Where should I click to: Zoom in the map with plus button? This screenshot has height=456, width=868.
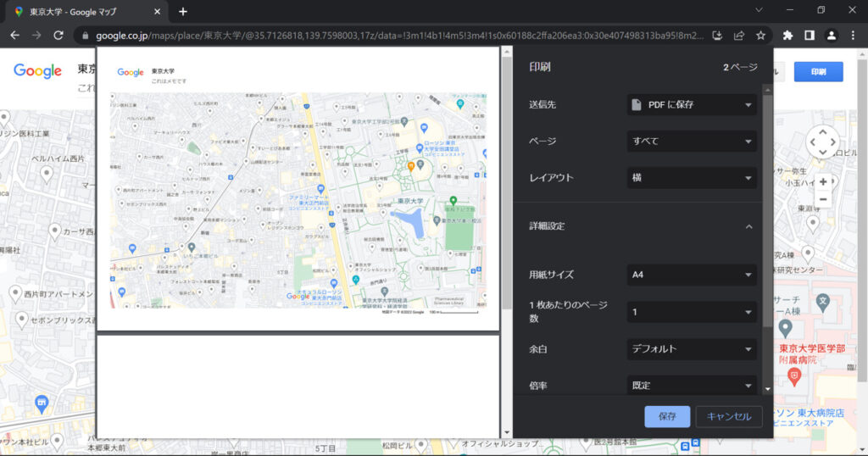(823, 181)
